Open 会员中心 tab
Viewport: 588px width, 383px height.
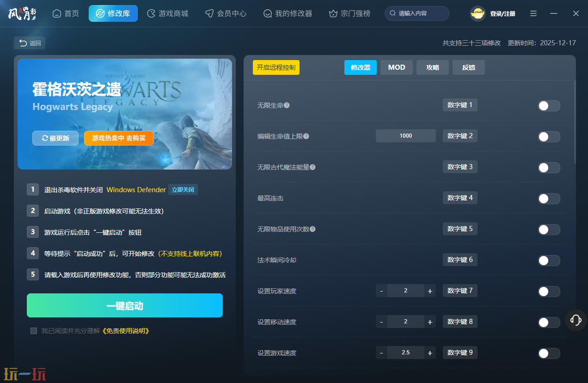(226, 13)
